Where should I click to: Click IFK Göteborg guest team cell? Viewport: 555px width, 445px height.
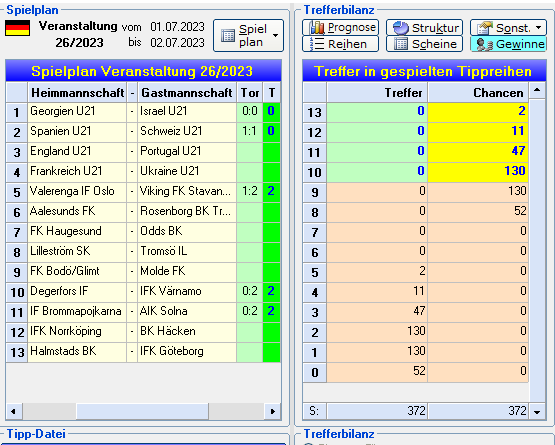tap(187, 353)
